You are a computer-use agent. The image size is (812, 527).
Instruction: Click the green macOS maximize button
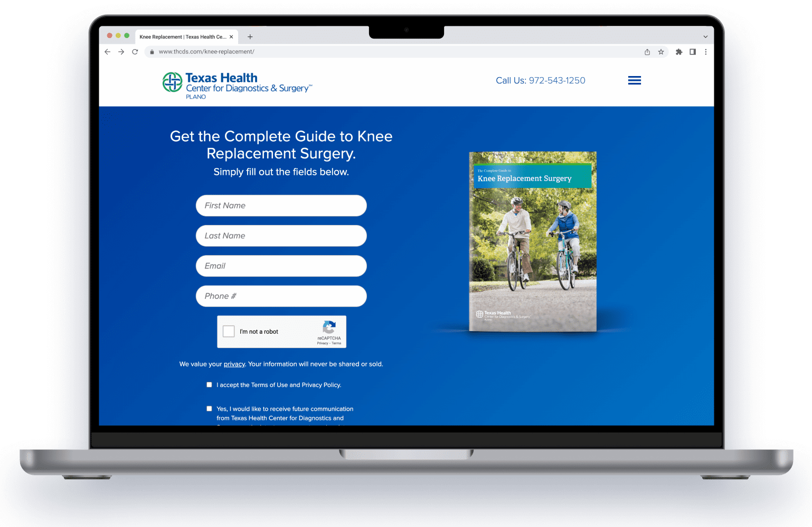127,35
